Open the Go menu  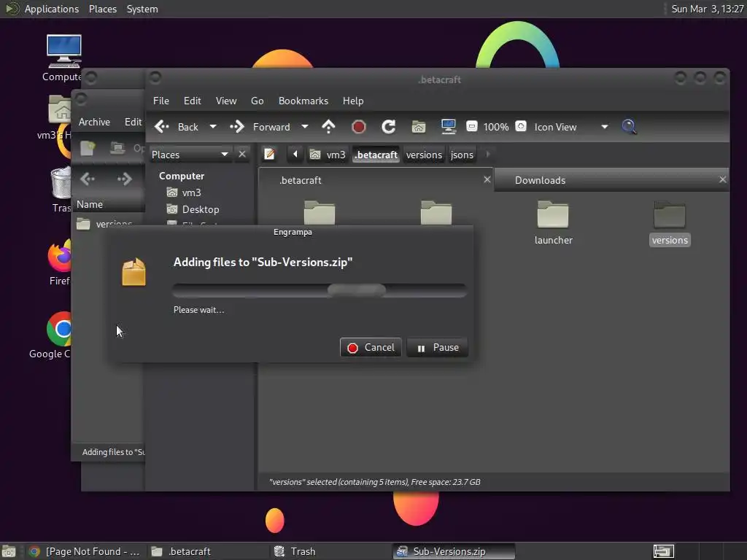click(x=258, y=101)
